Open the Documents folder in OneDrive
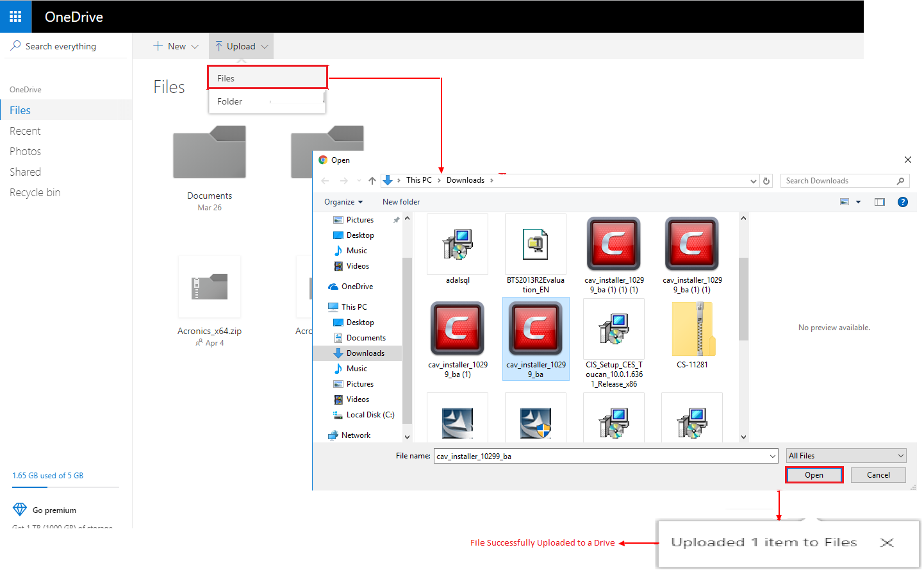This screenshot has width=924, height=570. pos(210,160)
